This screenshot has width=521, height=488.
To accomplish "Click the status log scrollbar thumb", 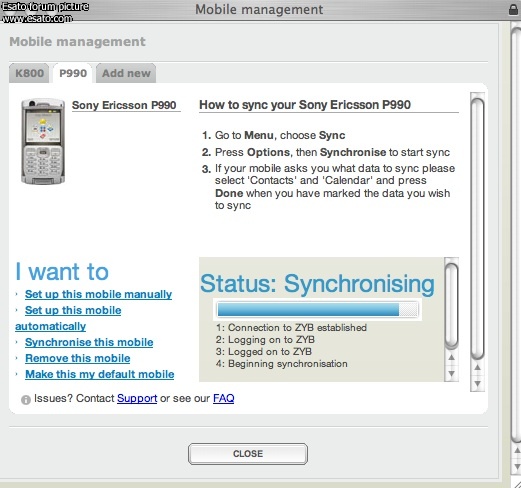I will click(452, 305).
